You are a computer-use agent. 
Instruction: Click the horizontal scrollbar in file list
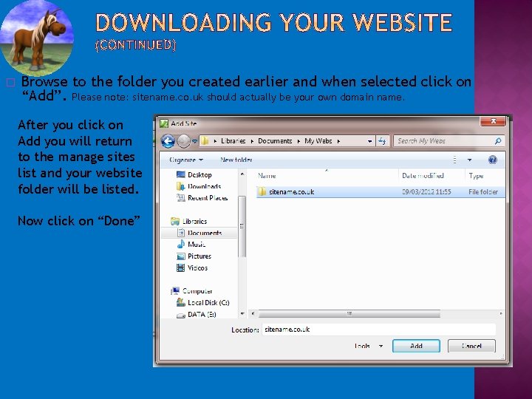(x=349, y=314)
